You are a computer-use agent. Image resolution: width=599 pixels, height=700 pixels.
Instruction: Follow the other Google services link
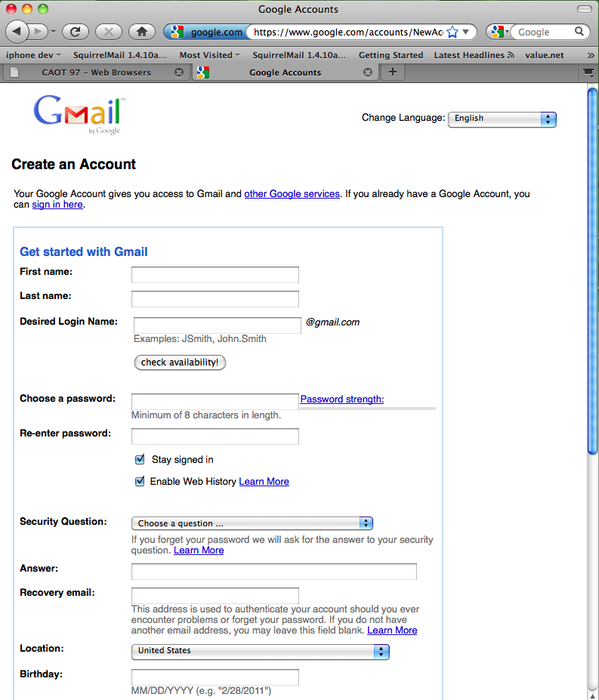(x=292, y=194)
